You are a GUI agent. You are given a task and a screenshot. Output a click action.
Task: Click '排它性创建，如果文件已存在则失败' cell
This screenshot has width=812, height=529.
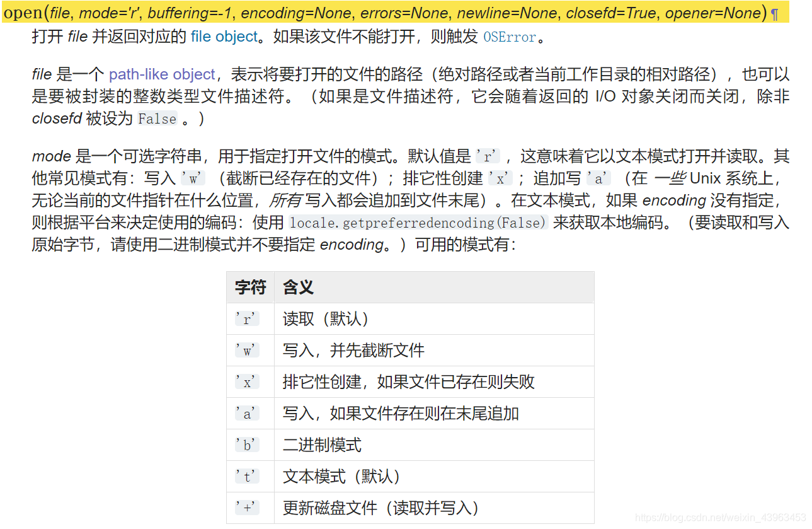click(x=434, y=382)
